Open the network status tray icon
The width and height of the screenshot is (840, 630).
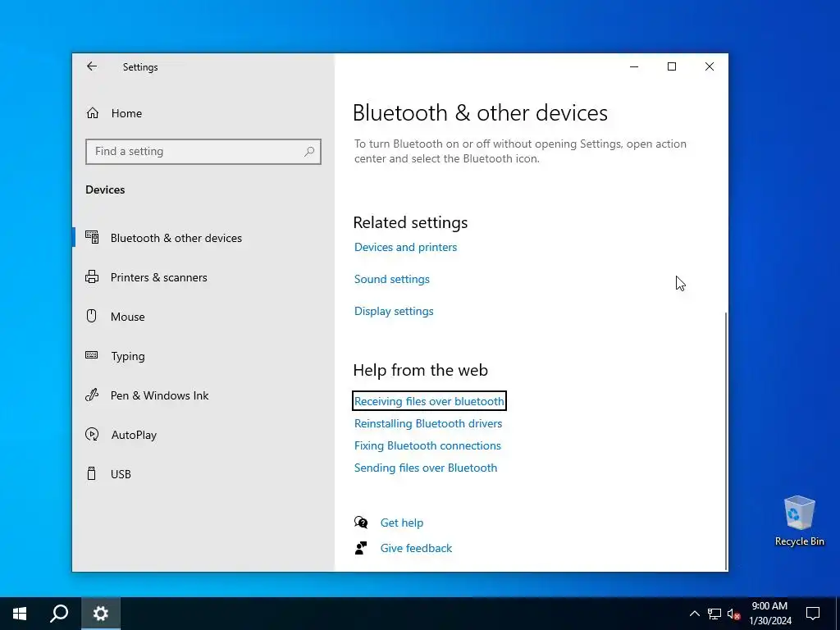pos(714,614)
